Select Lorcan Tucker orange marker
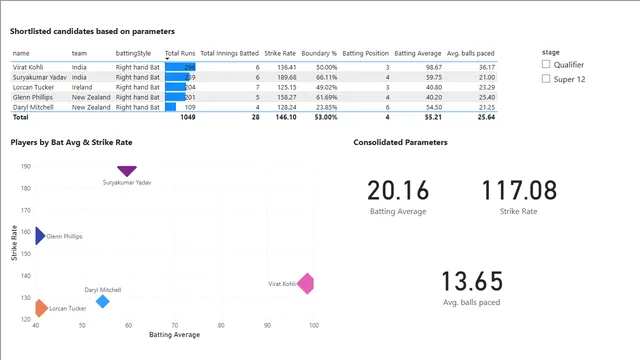This screenshot has width=640, height=360. click(x=41, y=309)
